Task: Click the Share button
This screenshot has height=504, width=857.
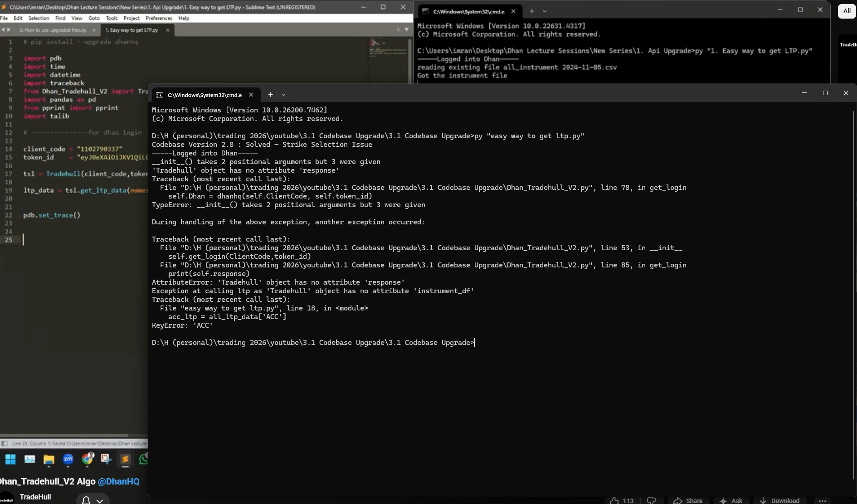Action: [x=688, y=500]
